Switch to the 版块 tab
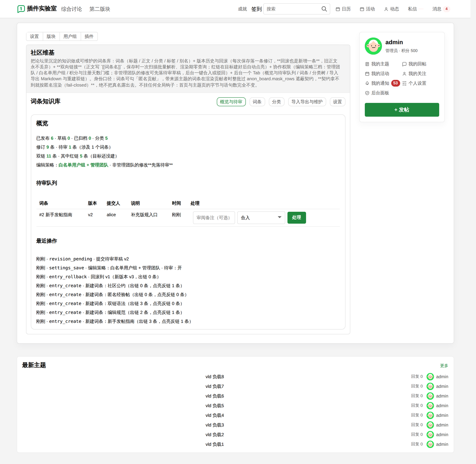 coord(51,36)
